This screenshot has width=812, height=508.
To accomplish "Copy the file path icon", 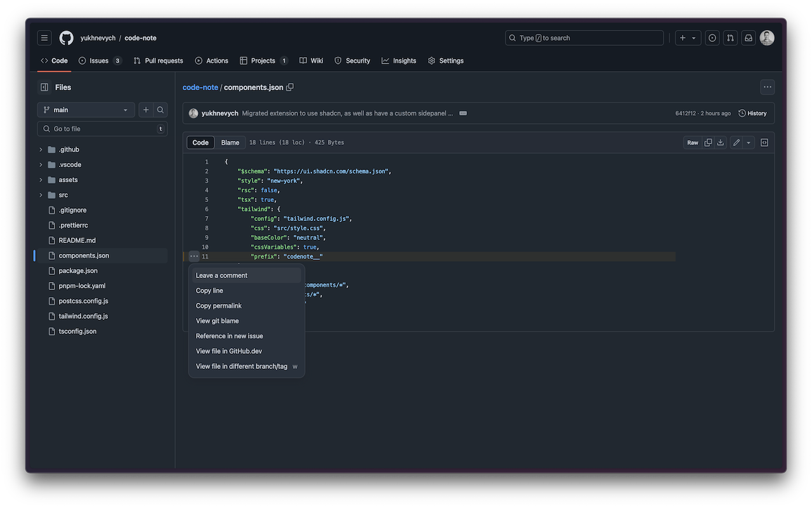I will pyautogui.click(x=290, y=88).
